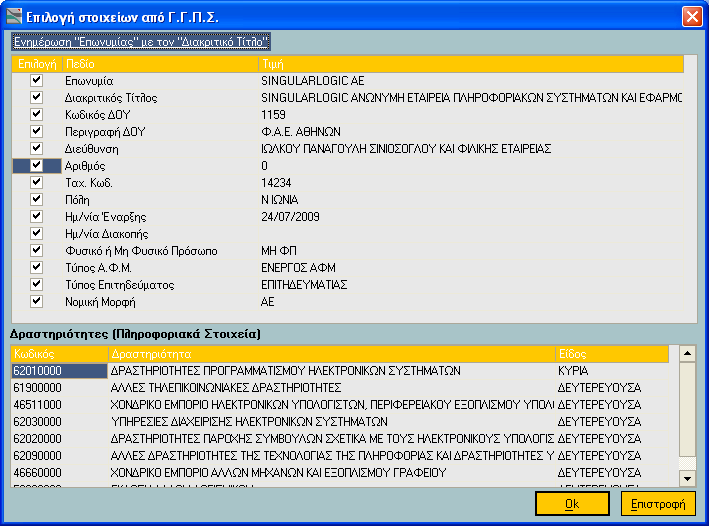Click the ΚΥΡΙΑ type cell
Image resolution: width=709 pixels, height=526 pixels.
coord(572,371)
